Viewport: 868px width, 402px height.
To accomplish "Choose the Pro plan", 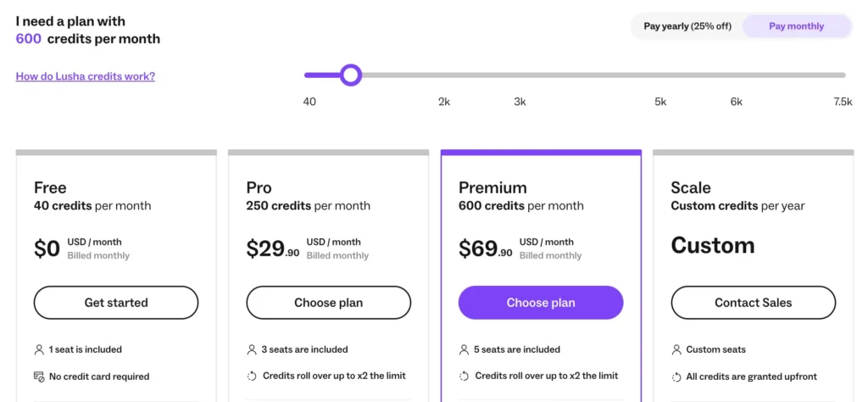I will [x=328, y=303].
